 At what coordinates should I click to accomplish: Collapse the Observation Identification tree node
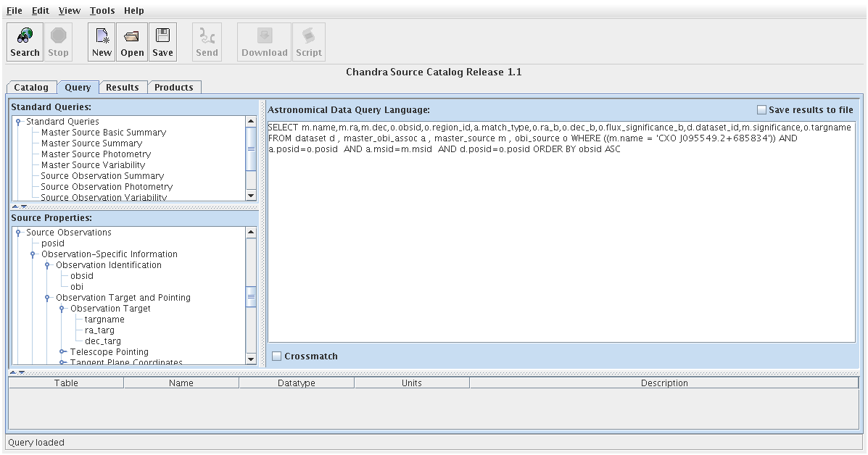[47, 266]
